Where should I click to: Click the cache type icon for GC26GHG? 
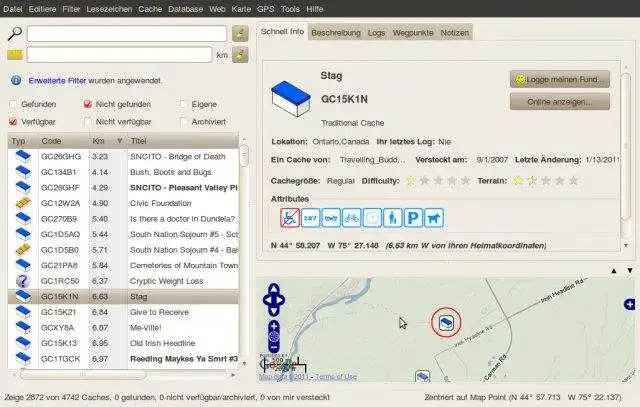(23, 156)
